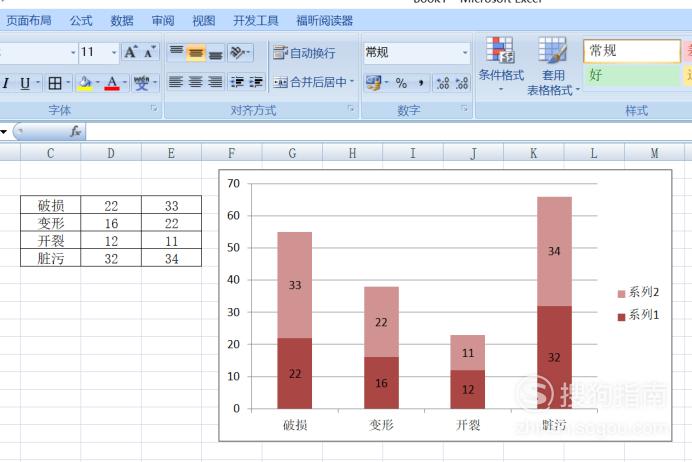Increase the indent

click(x=256, y=83)
